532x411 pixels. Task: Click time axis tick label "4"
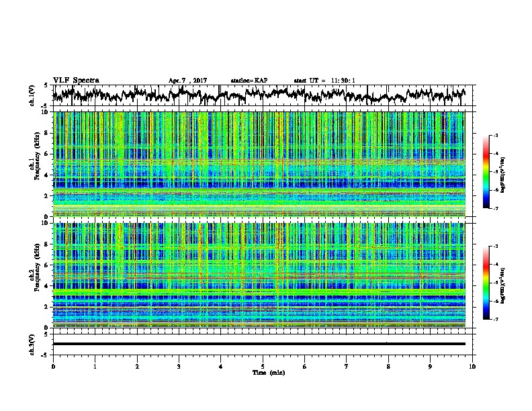221,367
